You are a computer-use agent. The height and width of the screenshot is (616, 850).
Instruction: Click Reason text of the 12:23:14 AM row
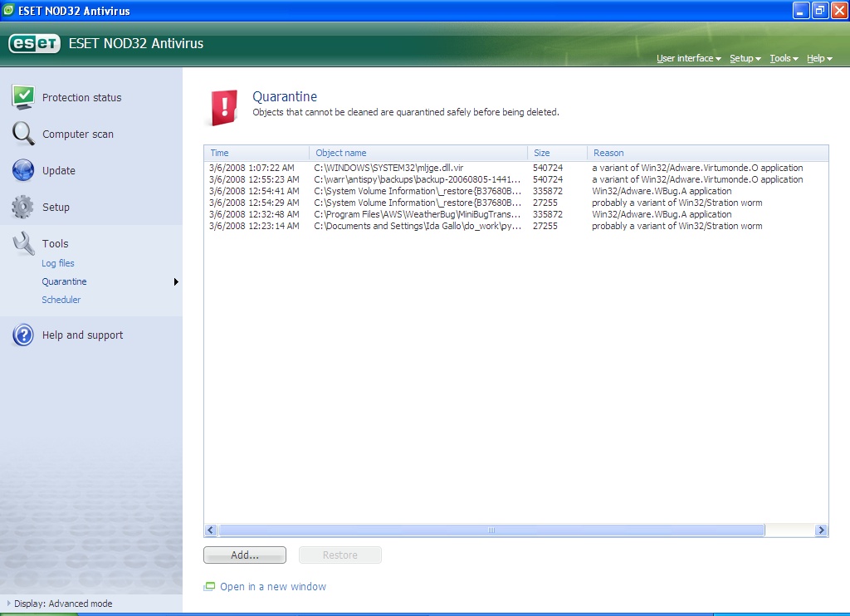point(677,226)
